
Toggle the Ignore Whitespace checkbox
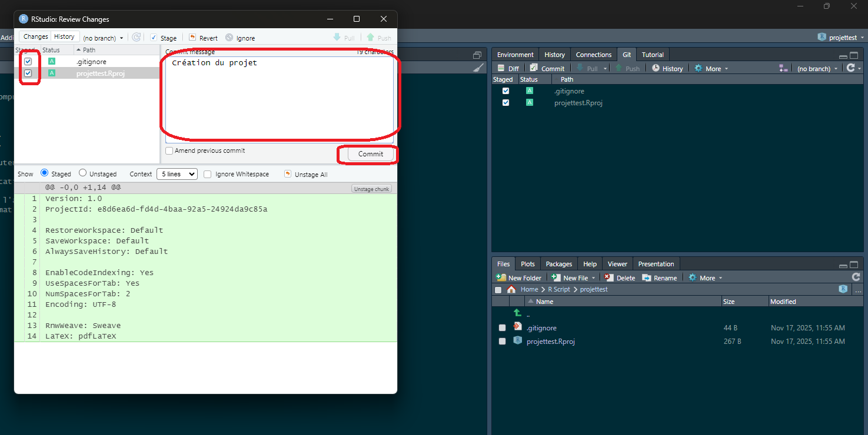click(208, 174)
